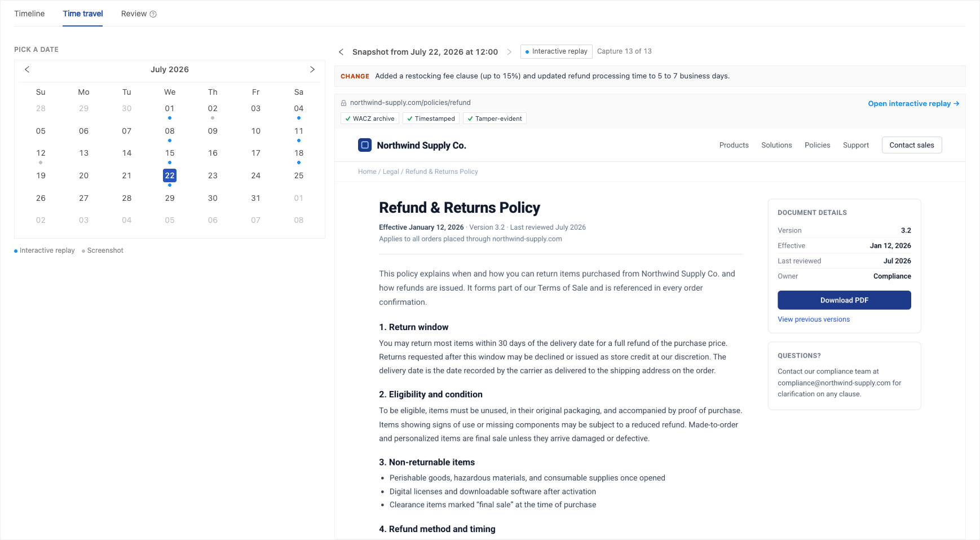The height and width of the screenshot is (540, 980).
Task: Open the Solutions nav menu
Action: (x=776, y=145)
